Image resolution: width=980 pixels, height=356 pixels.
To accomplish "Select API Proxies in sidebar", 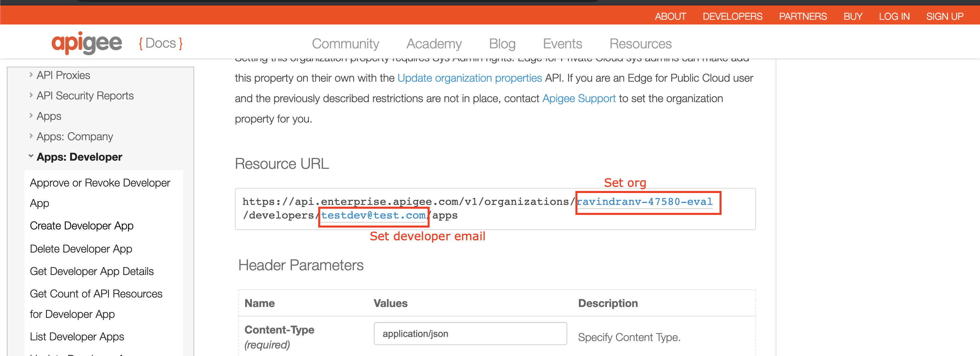I will coord(63,75).
